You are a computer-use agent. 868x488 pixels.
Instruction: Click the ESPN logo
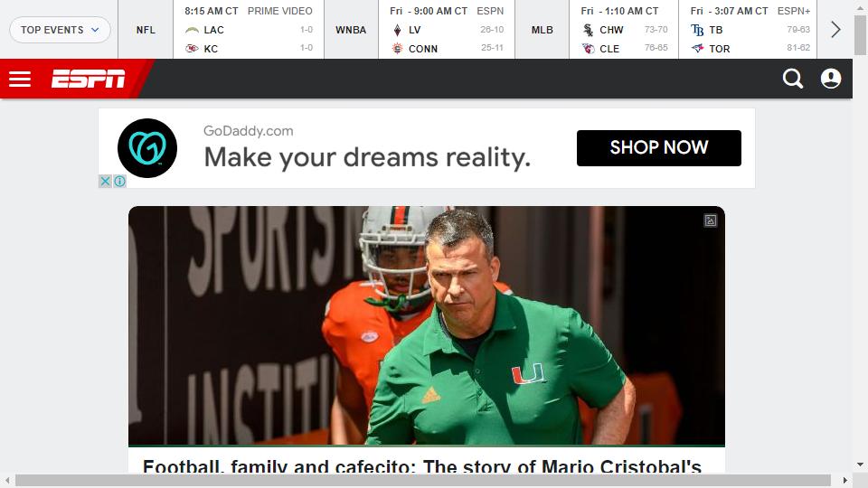tap(88, 79)
